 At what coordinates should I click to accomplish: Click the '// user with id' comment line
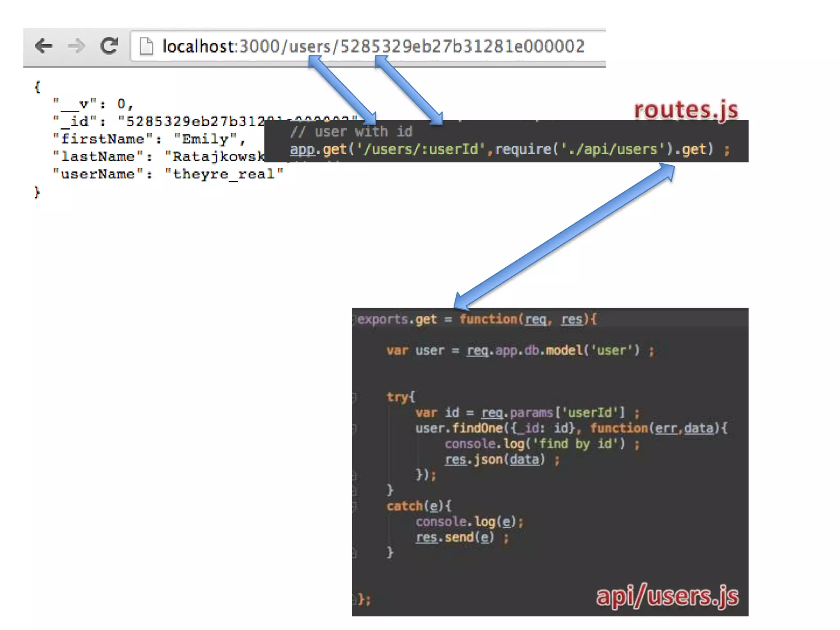[351, 132]
